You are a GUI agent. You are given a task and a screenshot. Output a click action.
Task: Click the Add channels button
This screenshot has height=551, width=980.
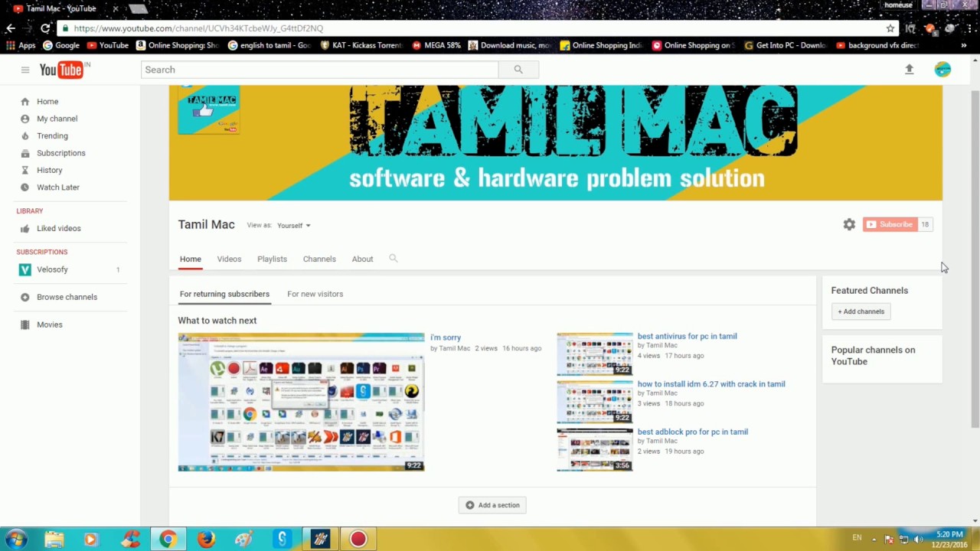point(861,311)
